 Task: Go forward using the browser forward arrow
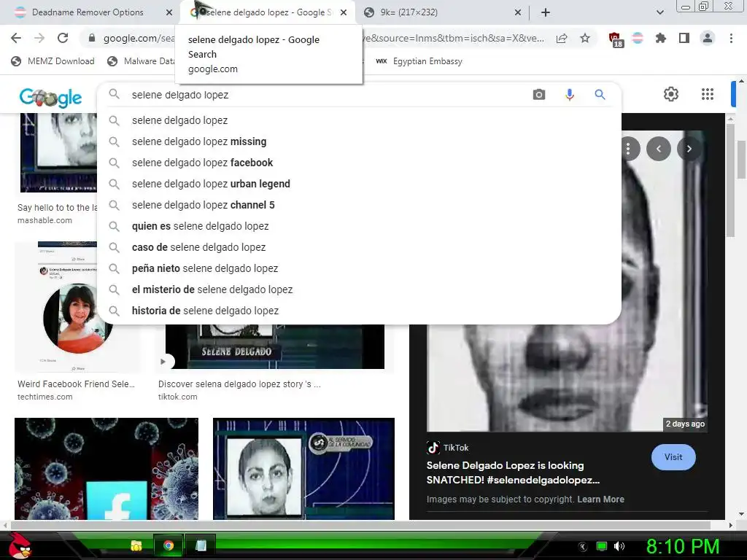39,38
